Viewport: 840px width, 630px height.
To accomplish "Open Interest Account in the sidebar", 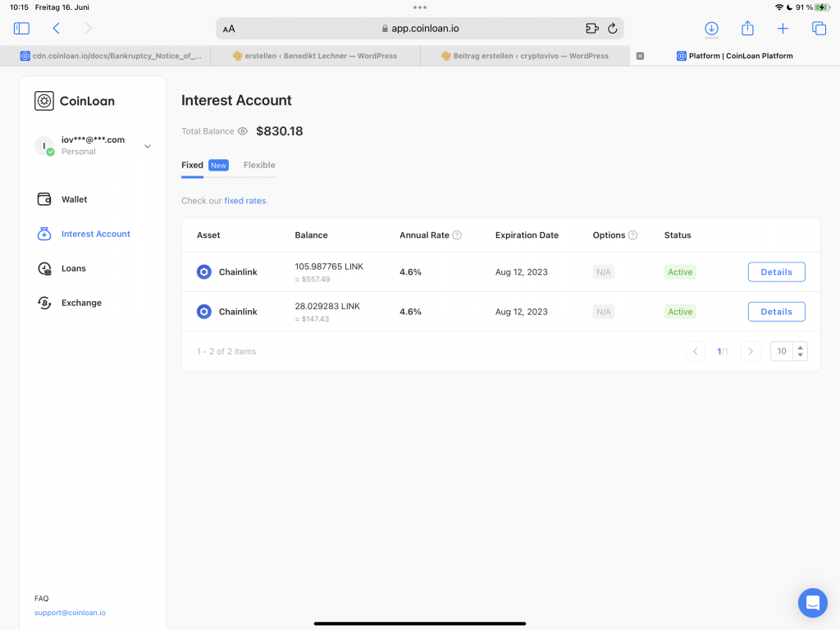I will tap(96, 234).
